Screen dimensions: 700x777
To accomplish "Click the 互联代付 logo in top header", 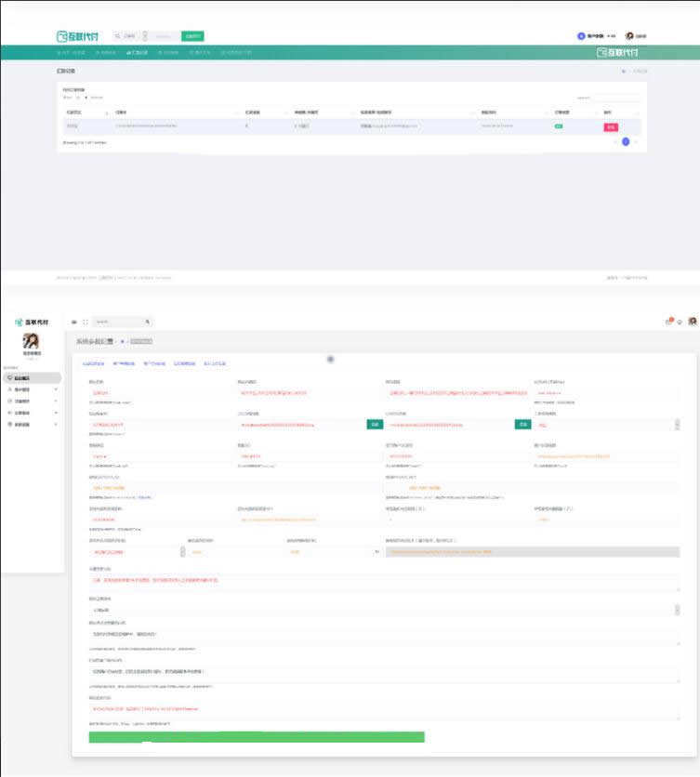I will click(76, 36).
